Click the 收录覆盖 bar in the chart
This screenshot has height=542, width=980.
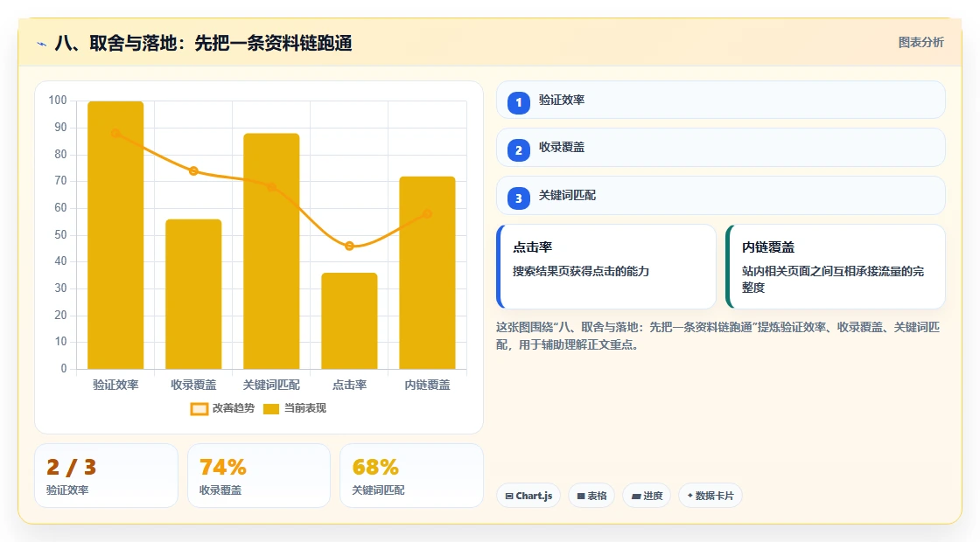point(193,294)
